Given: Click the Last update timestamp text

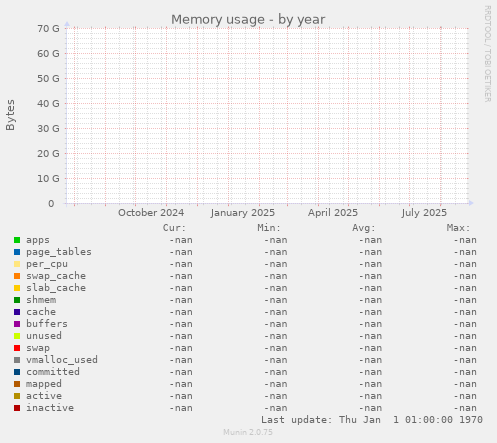Looking at the screenshot, I should pos(372,420).
